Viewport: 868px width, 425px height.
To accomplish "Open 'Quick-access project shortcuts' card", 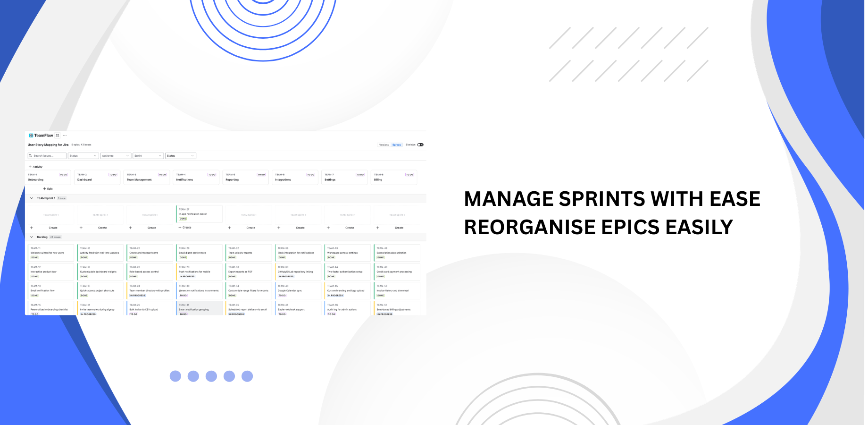I will pos(100,290).
